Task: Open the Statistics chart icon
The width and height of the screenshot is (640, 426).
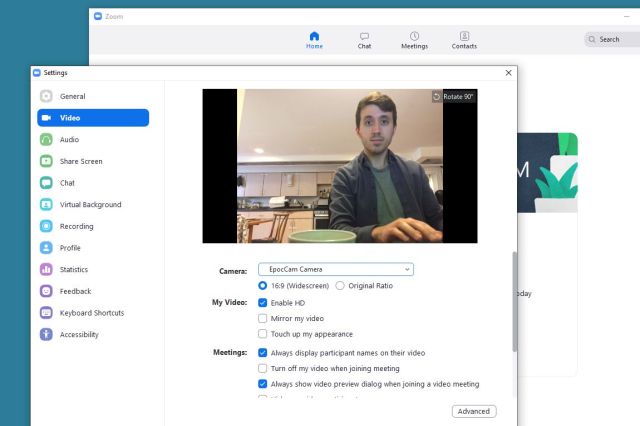Action: tap(46, 269)
